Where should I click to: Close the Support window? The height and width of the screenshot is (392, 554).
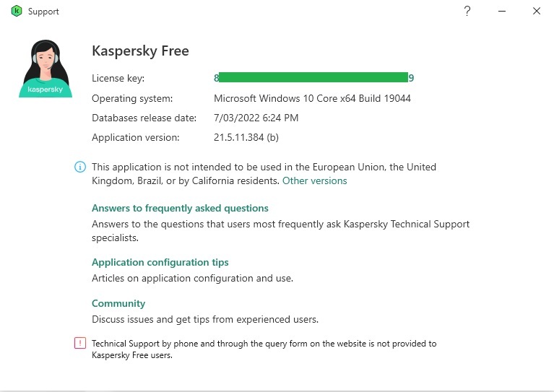pos(537,12)
